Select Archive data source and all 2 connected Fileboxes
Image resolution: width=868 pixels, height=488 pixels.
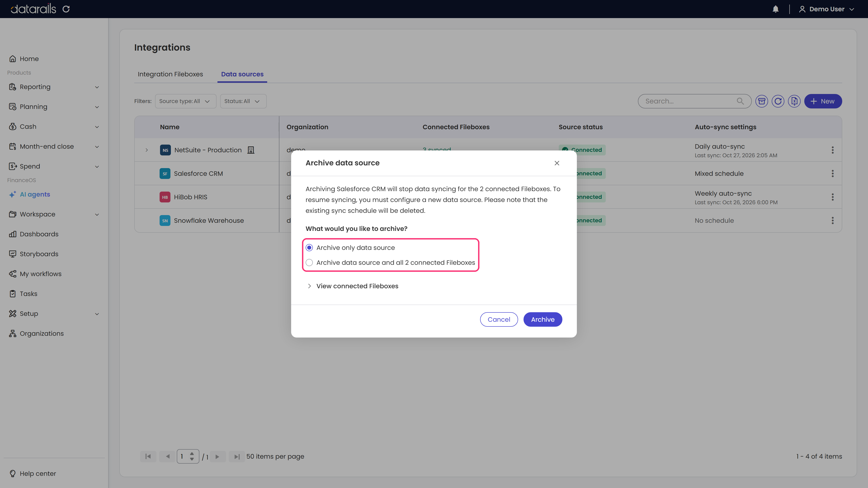pyautogui.click(x=390, y=262)
